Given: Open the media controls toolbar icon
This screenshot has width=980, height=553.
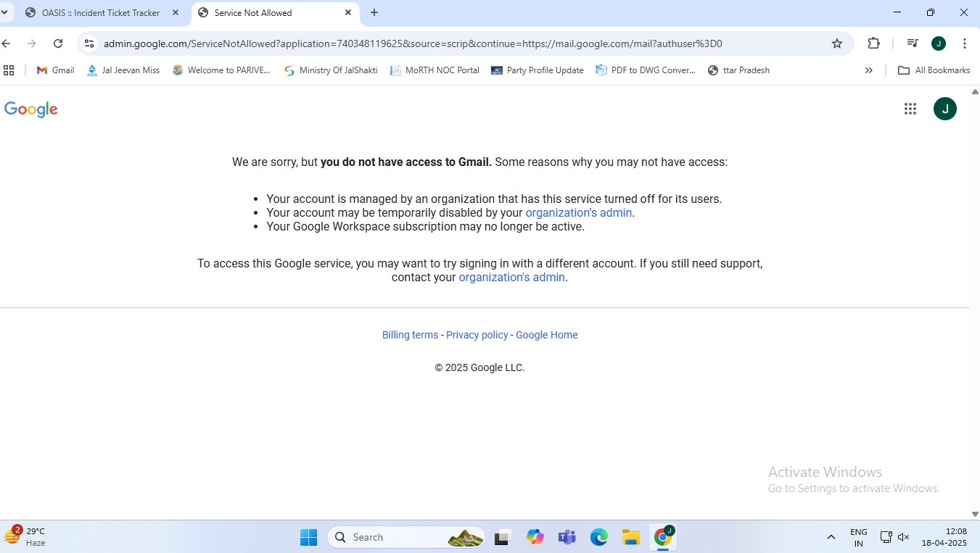Looking at the screenshot, I should point(913,43).
